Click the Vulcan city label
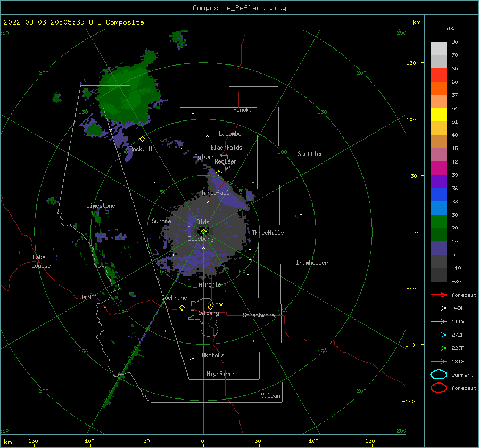Image resolution: width=479 pixels, height=448 pixels. 270,396
